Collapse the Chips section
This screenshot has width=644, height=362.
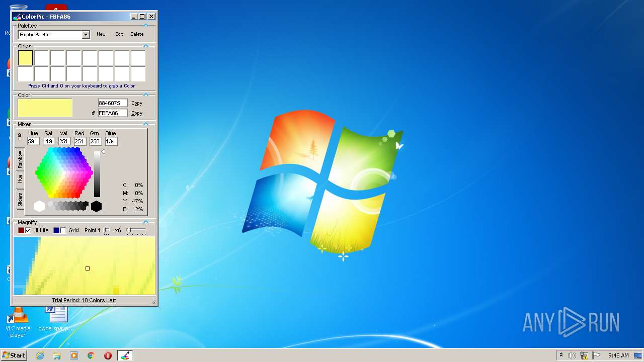tap(146, 46)
